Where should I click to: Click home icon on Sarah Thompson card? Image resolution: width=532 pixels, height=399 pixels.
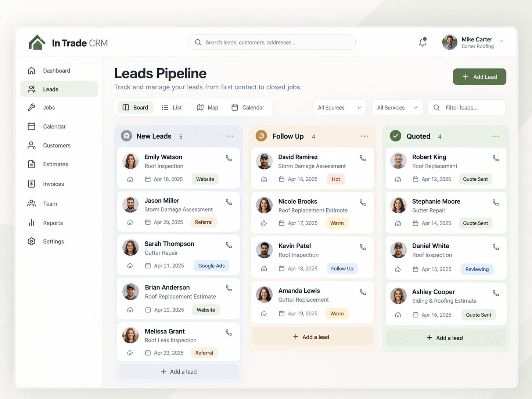[x=130, y=266]
